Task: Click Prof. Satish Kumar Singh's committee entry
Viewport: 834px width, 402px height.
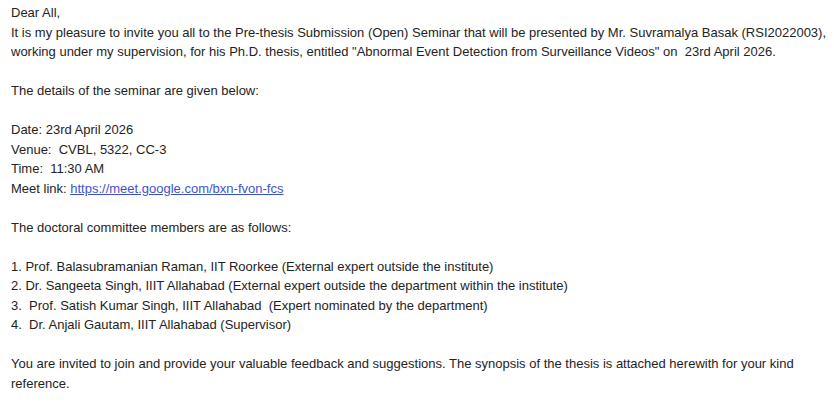Action: click(x=249, y=306)
